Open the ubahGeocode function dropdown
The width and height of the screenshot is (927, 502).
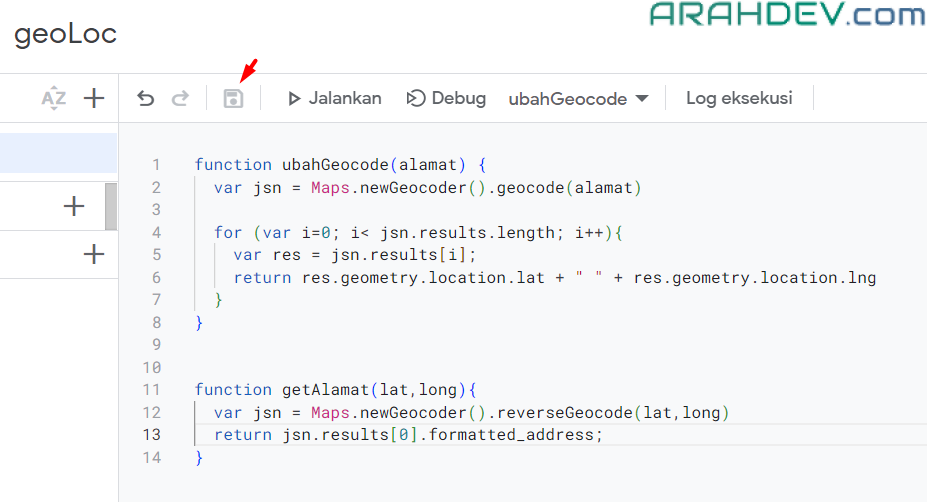579,99
